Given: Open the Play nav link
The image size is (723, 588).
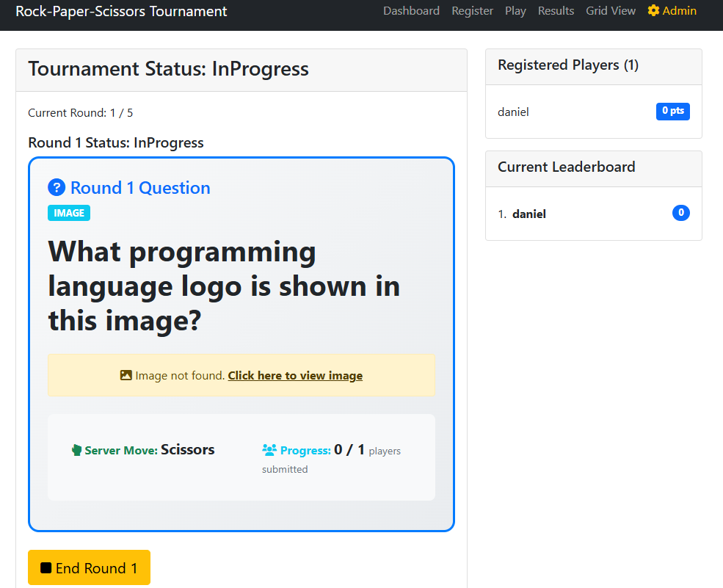Looking at the screenshot, I should 515,11.
